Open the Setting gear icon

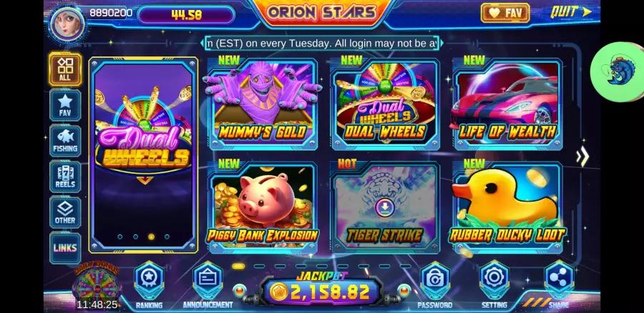(x=494, y=280)
